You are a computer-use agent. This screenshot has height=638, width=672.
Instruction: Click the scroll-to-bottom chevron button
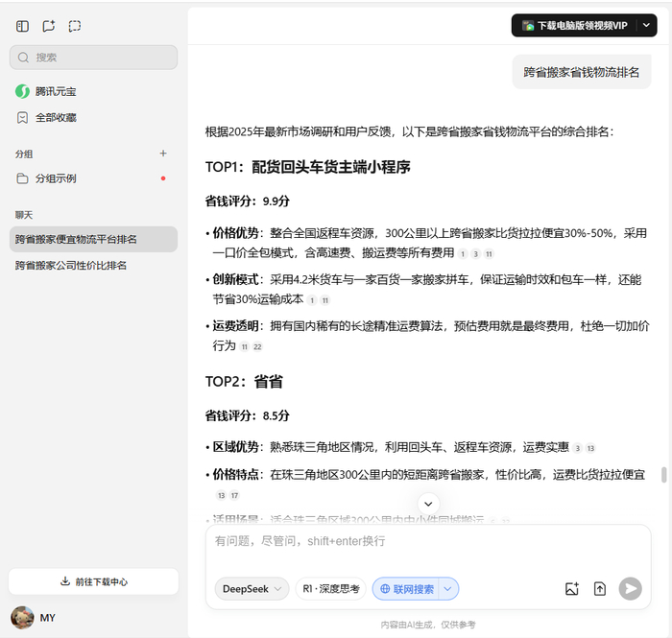[x=429, y=503]
